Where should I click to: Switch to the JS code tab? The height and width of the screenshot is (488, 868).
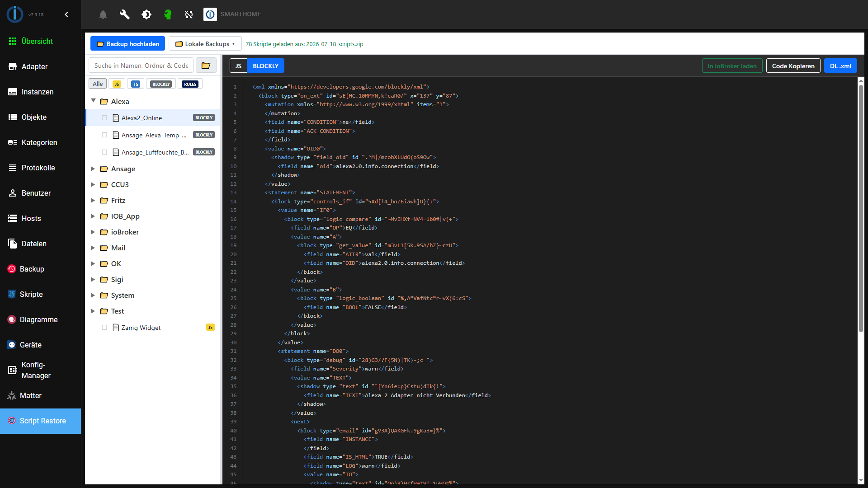(238, 66)
